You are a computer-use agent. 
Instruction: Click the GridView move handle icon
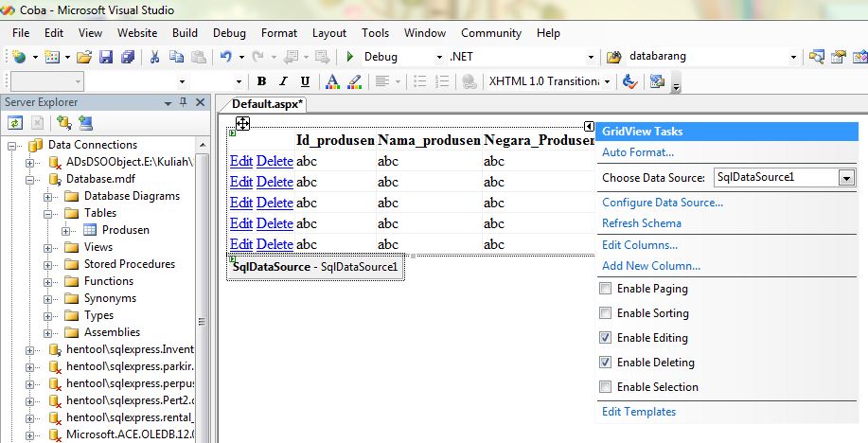point(243,123)
